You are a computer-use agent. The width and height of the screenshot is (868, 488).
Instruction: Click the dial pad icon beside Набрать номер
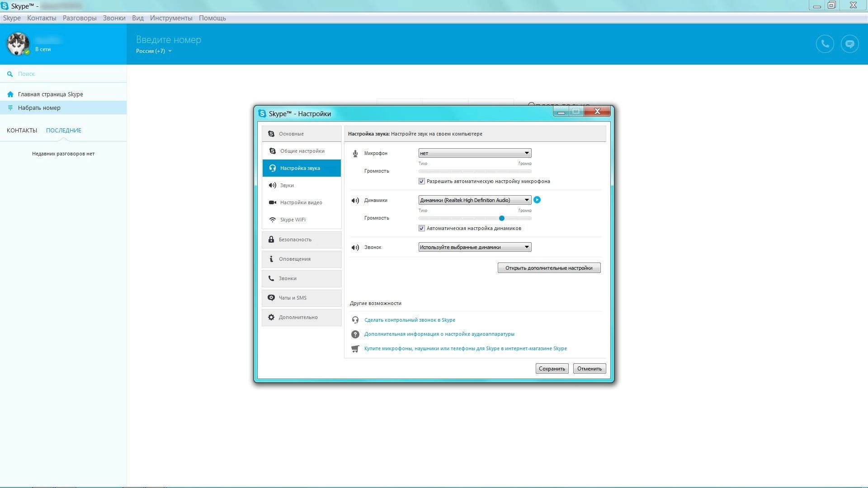click(10, 108)
